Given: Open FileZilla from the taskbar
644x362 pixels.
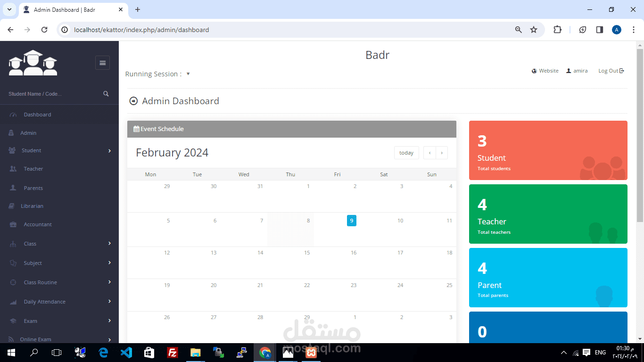Looking at the screenshot, I should [x=173, y=353].
